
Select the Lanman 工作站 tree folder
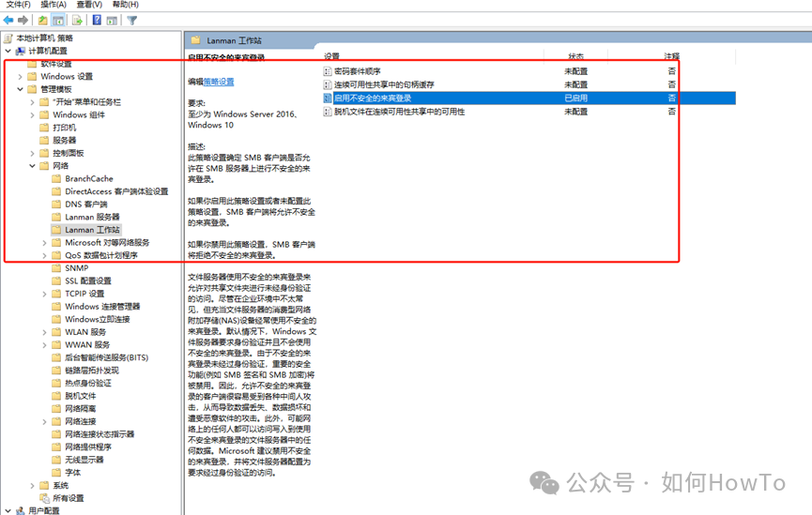pos(92,230)
